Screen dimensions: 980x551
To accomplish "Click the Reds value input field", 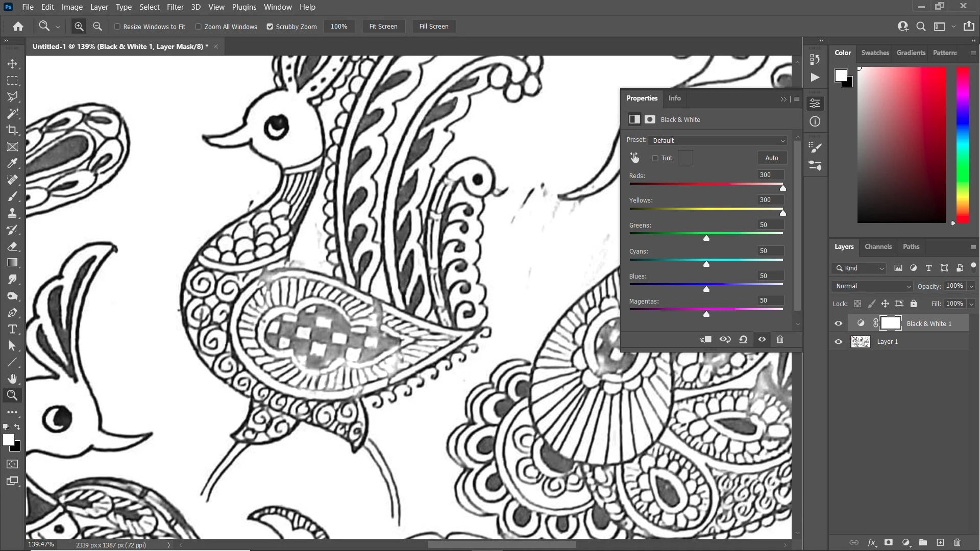I will click(x=770, y=175).
